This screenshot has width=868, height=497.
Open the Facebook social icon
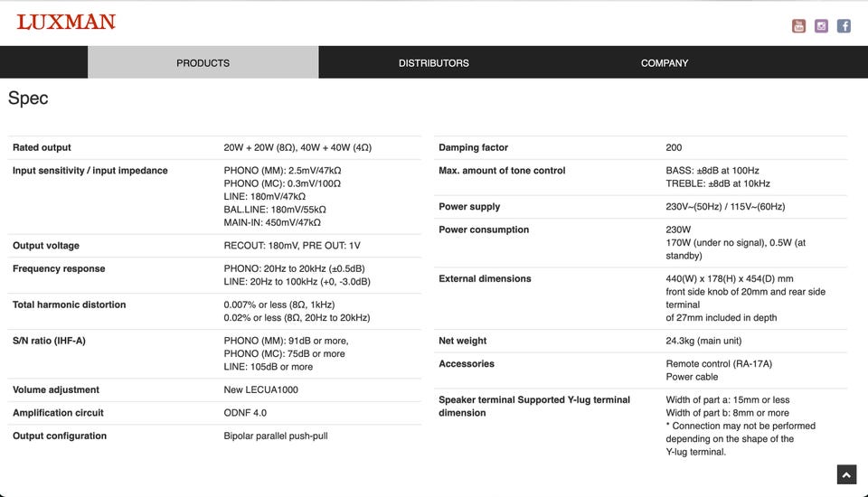(x=844, y=26)
